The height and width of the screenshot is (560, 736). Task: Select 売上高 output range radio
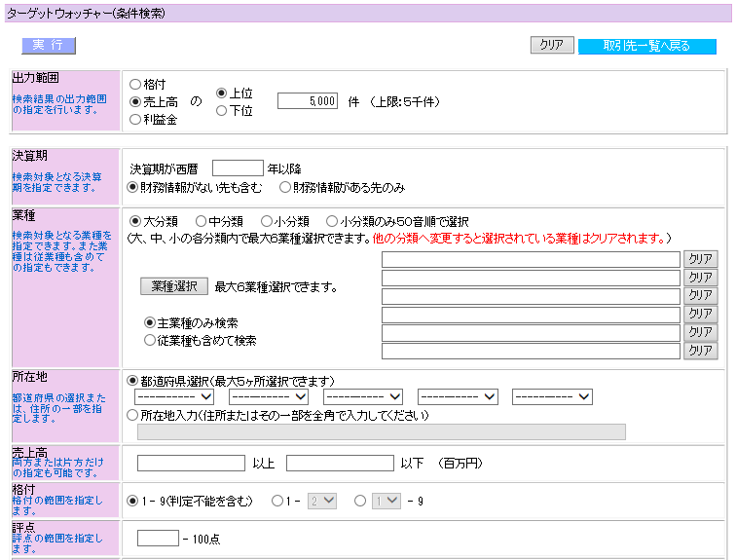[135, 102]
